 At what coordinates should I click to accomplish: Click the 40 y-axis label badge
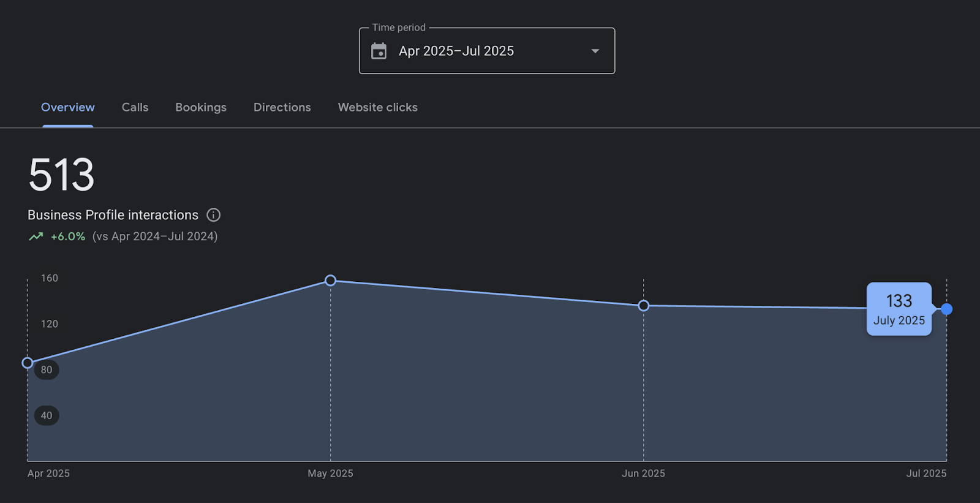pyautogui.click(x=47, y=415)
